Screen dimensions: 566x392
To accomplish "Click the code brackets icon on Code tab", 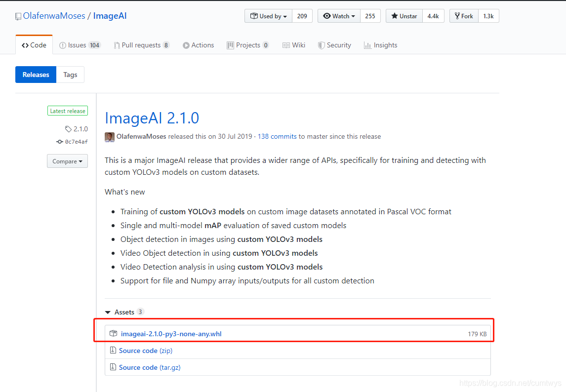I will (25, 45).
